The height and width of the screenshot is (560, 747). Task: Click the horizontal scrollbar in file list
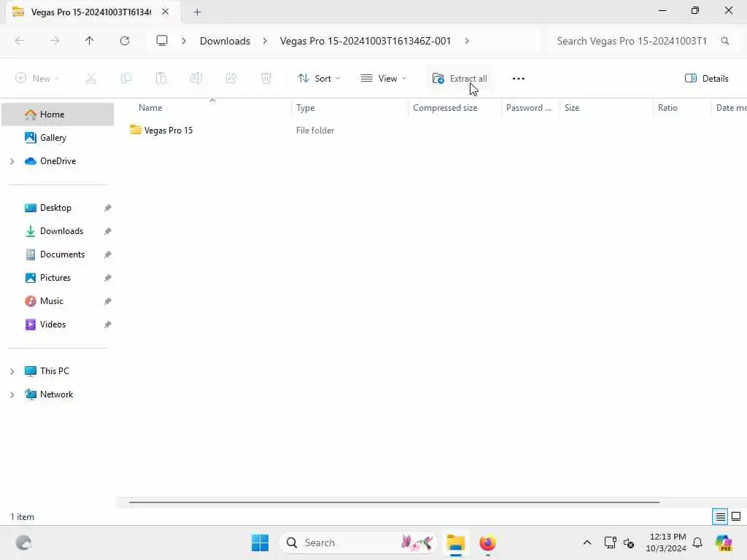tap(394, 502)
